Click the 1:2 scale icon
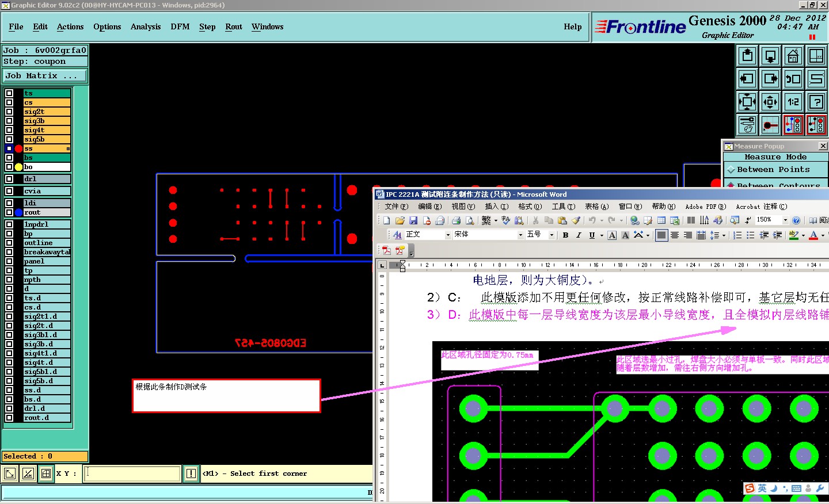 coord(793,102)
